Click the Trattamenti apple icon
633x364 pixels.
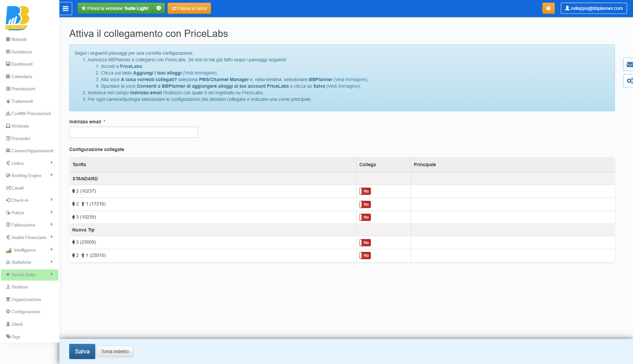point(8,101)
